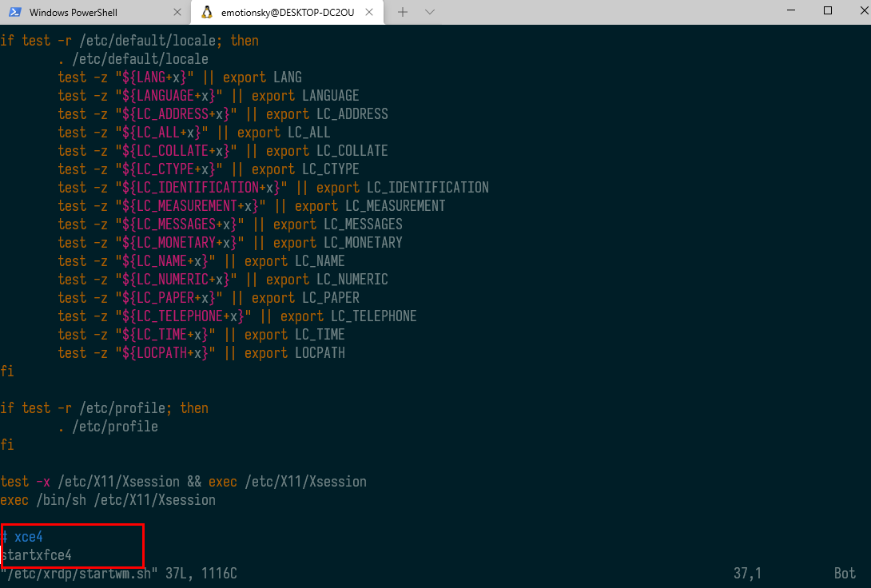Click the Bot scroll indicator in status bar
871x588 pixels.
844,573
